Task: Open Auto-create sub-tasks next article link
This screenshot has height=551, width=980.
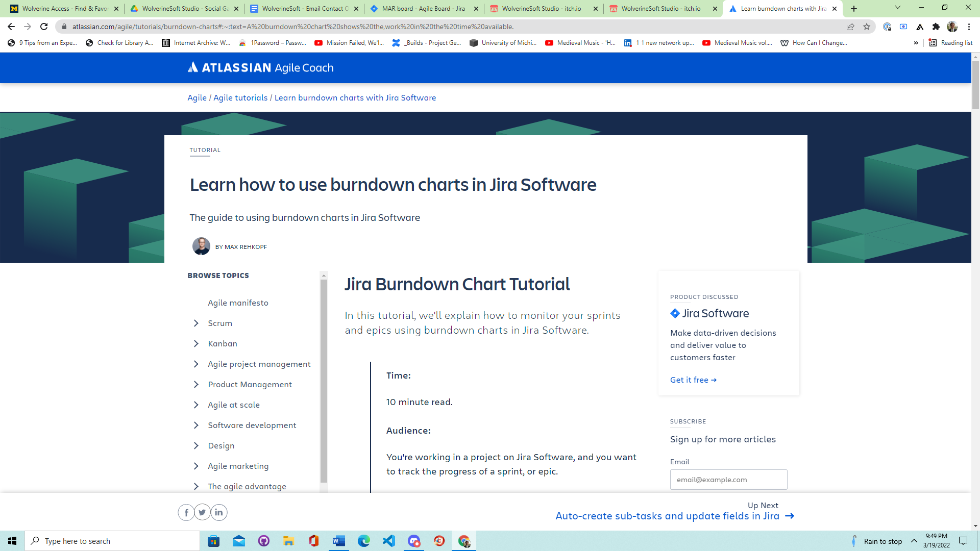Action: pos(675,516)
